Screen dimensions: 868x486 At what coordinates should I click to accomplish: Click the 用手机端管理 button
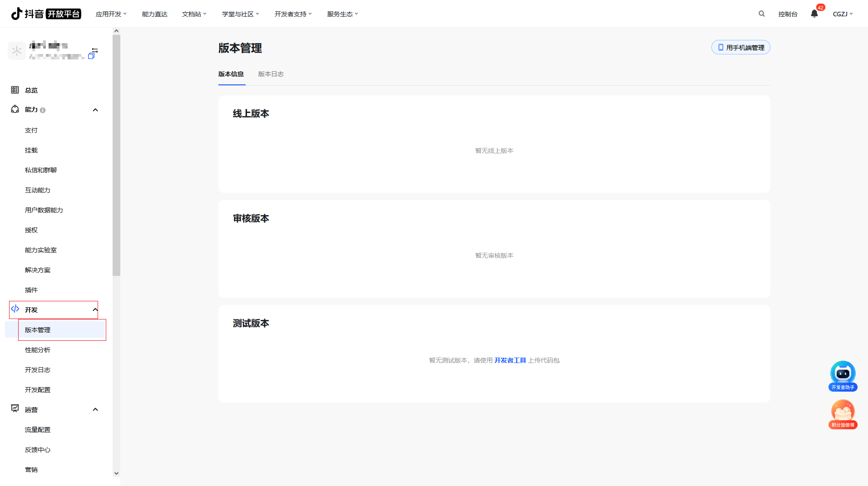(740, 47)
